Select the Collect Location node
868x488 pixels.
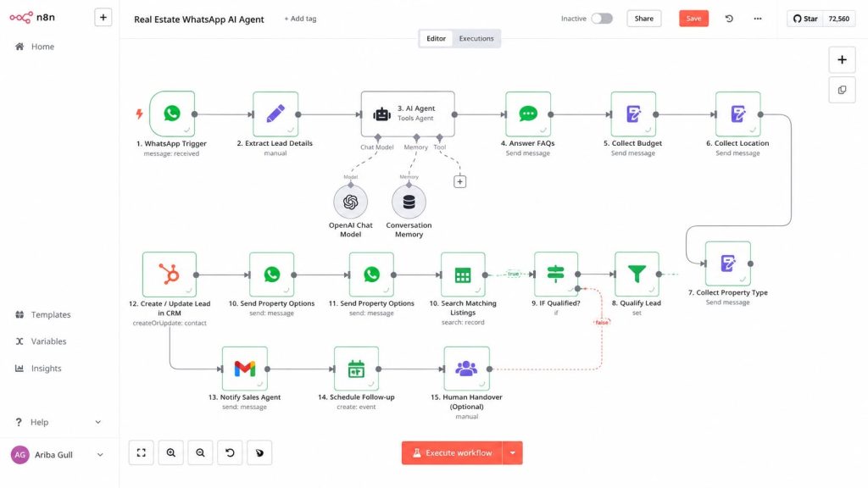[738, 114]
